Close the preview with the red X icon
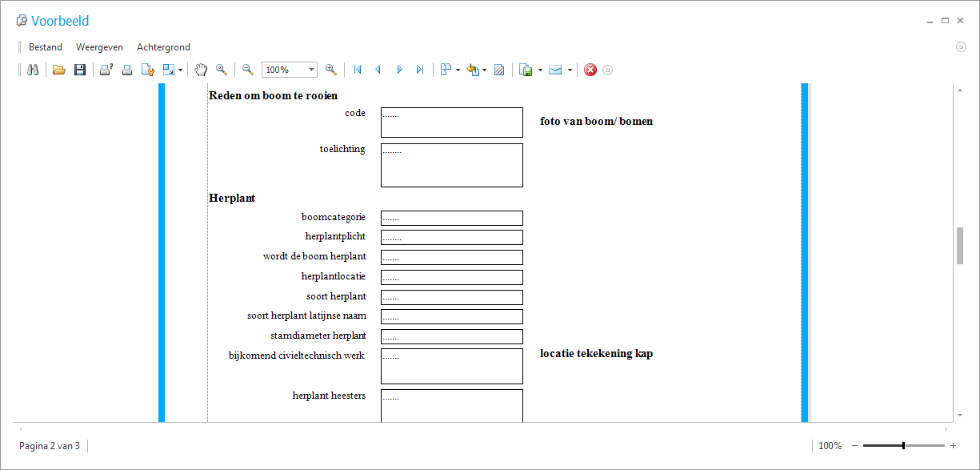Viewport: 980px width, 470px height. click(590, 70)
